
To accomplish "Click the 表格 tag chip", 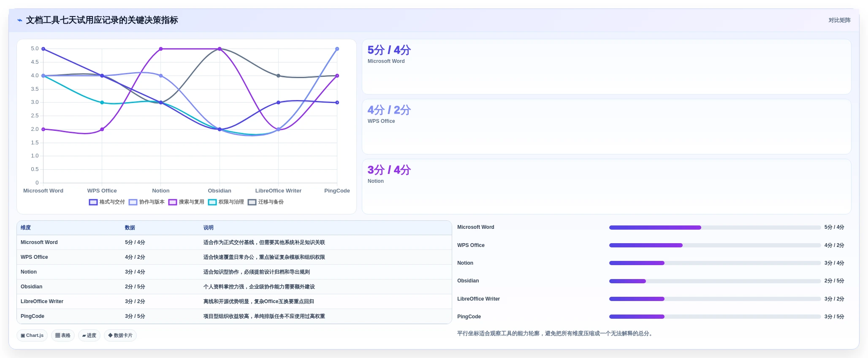I will click(x=63, y=336).
